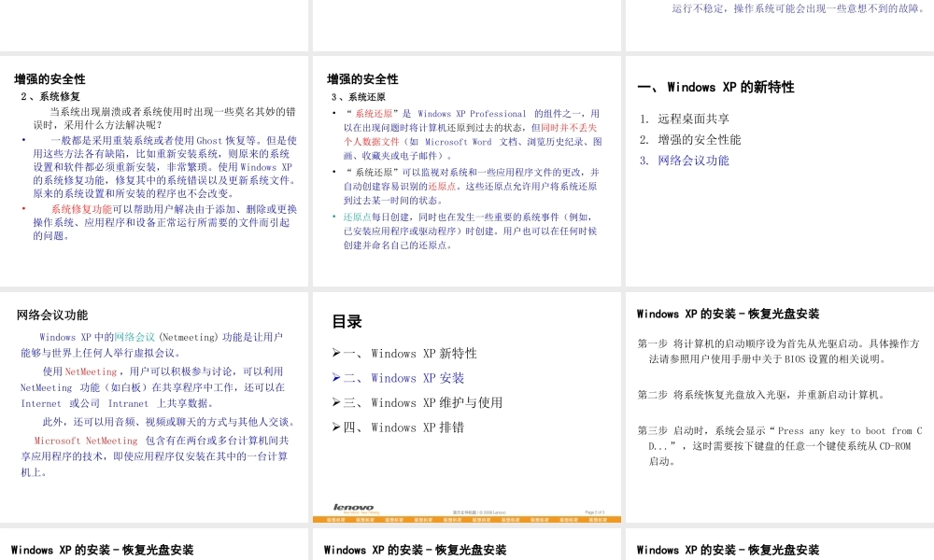Click list item 2. 增强的安全性能
Viewport: 934px width, 560px height.
(x=690, y=139)
